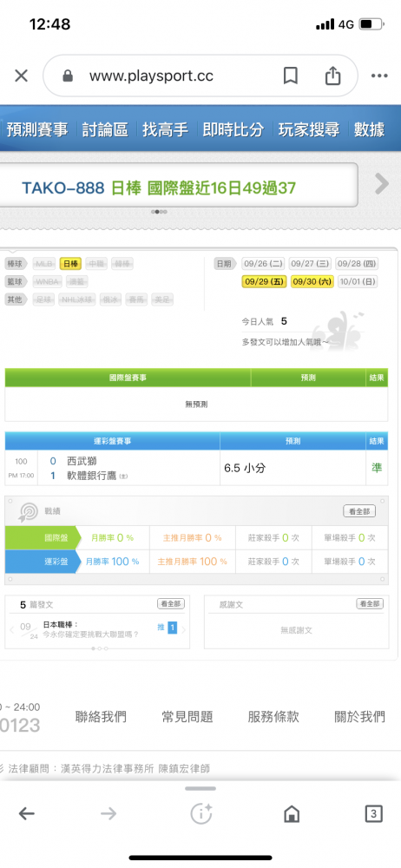Image resolution: width=401 pixels, height=868 pixels.
Task: Tap the browser close X icon
Action: click(x=21, y=76)
